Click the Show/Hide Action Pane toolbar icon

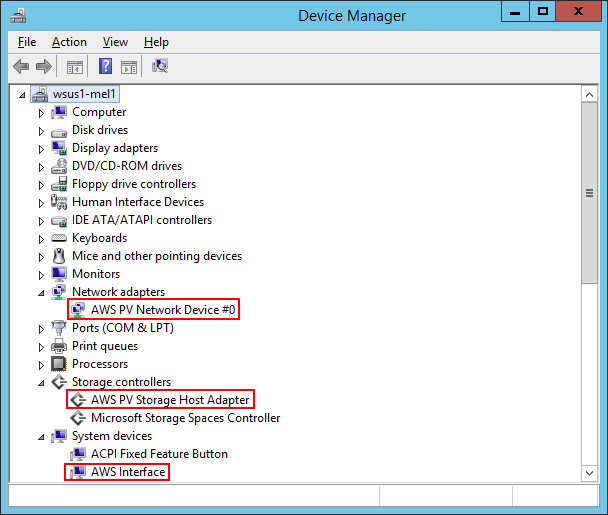tap(129, 67)
